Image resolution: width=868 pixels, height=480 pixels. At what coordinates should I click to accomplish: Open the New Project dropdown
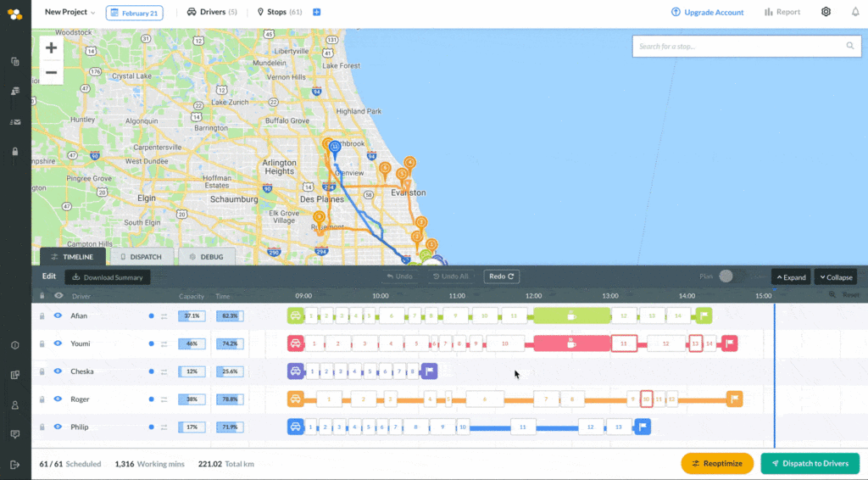pyautogui.click(x=70, y=12)
